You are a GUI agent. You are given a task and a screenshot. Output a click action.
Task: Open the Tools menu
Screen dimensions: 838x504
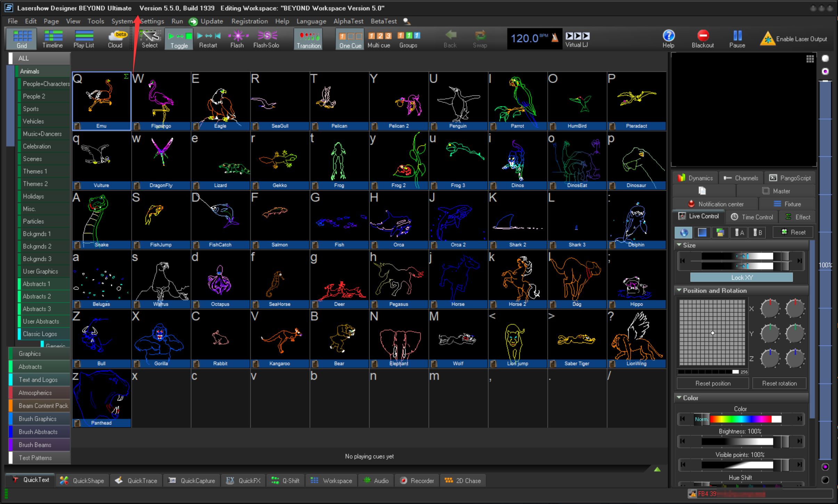click(96, 21)
